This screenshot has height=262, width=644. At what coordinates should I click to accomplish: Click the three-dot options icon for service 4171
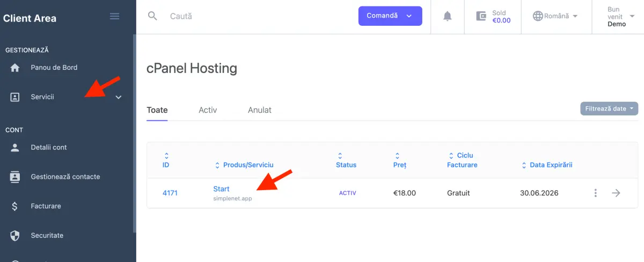tap(595, 193)
